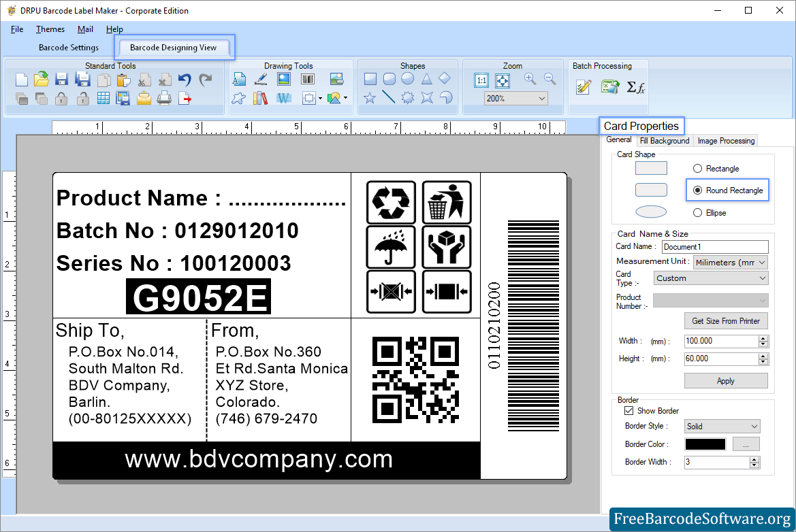Toggle the Show Border checkbox
The image size is (796, 532).
pyautogui.click(x=629, y=410)
